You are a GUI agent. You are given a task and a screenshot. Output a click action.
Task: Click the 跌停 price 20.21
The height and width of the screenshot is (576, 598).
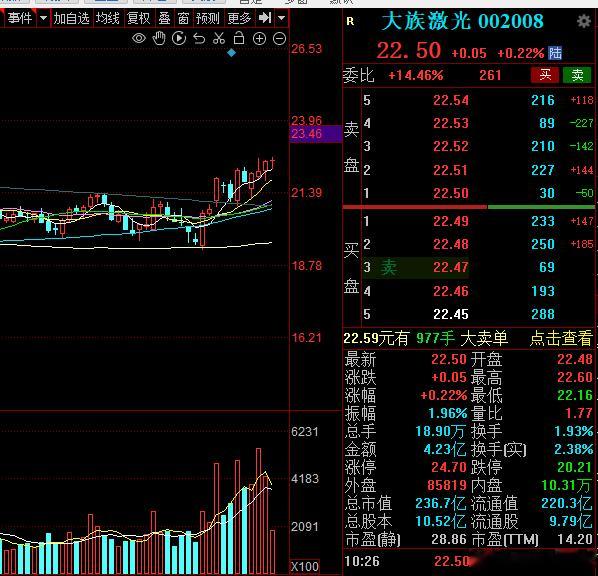pos(575,467)
